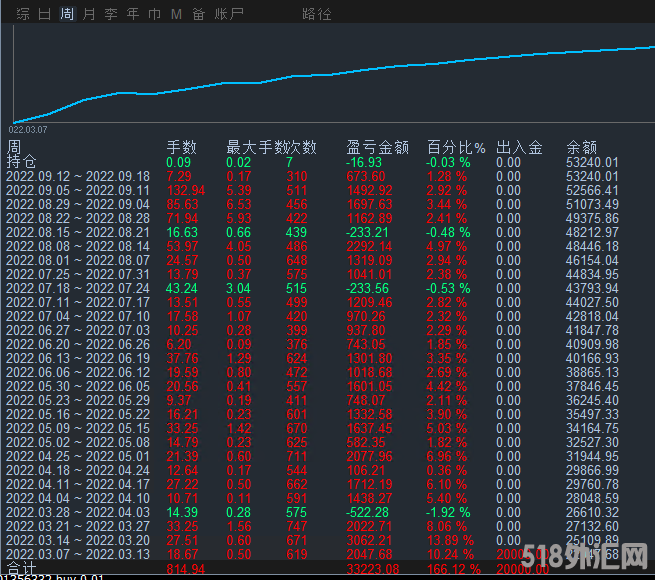The width and height of the screenshot is (655, 580).
Task: Click the 出入金 column header
Action: (519, 147)
